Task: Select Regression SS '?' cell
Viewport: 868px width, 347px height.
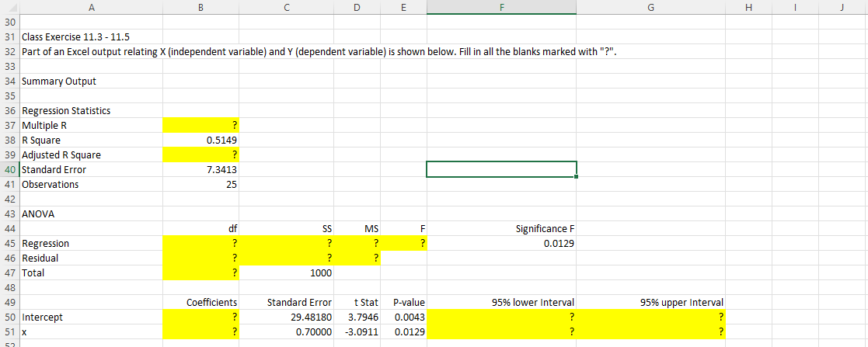Action: pyautogui.click(x=286, y=243)
